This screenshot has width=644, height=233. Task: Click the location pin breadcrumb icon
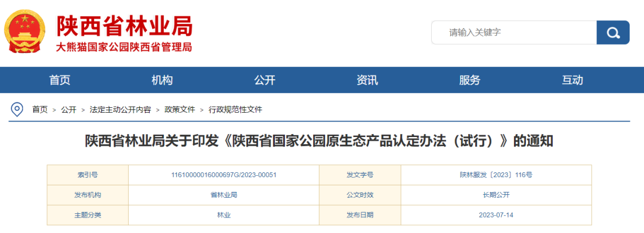[x=17, y=110]
